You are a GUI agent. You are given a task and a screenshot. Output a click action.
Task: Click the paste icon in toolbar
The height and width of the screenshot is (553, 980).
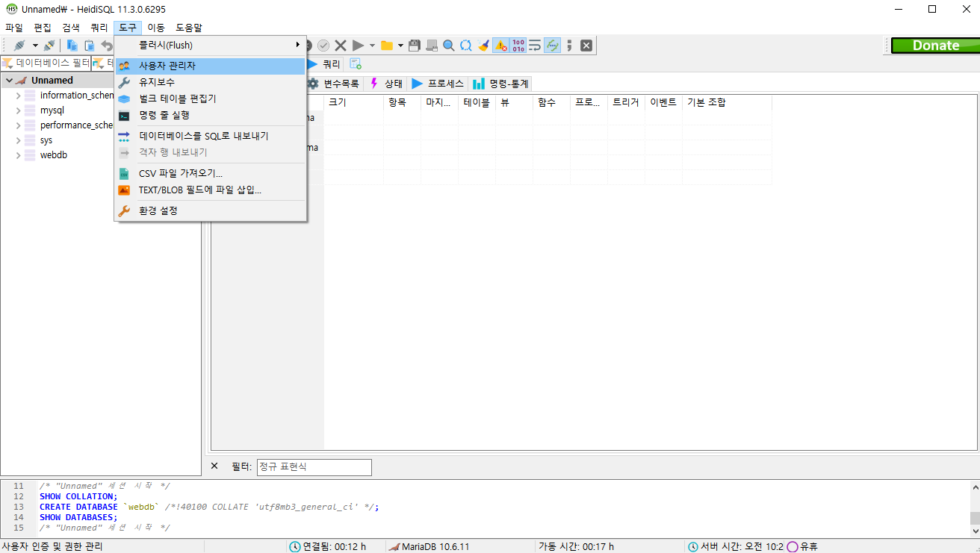point(90,46)
